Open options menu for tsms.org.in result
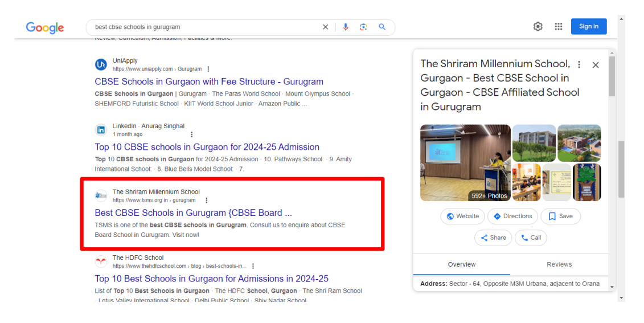 point(206,201)
